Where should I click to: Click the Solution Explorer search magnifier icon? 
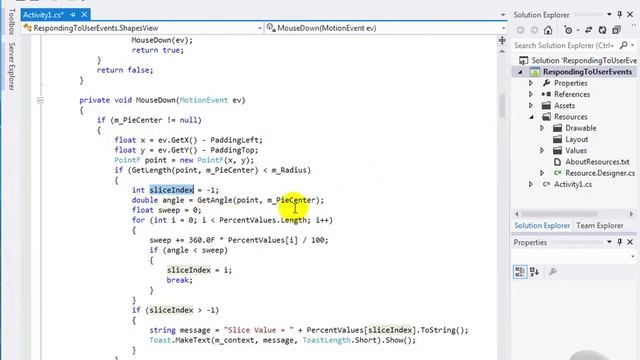click(623, 45)
